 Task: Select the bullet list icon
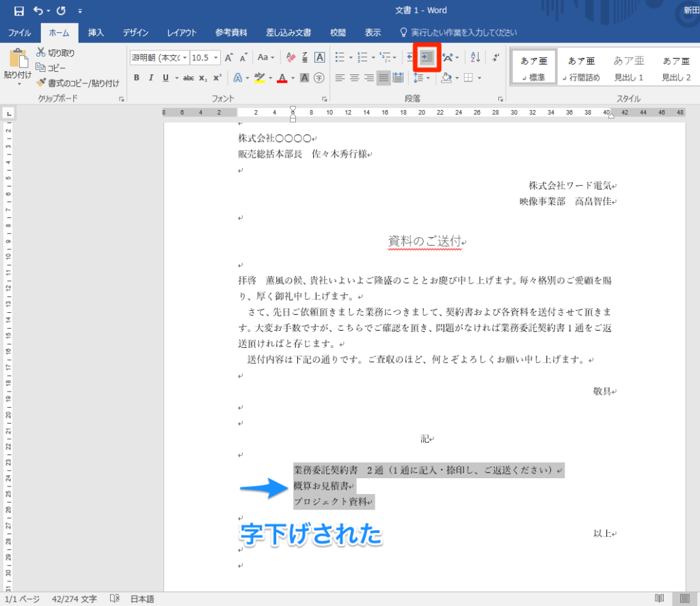340,57
